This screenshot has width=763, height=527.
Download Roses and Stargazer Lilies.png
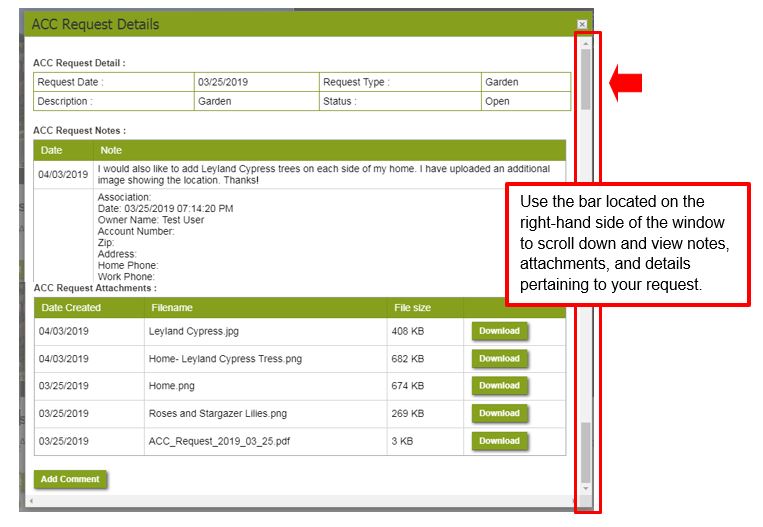point(499,413)
